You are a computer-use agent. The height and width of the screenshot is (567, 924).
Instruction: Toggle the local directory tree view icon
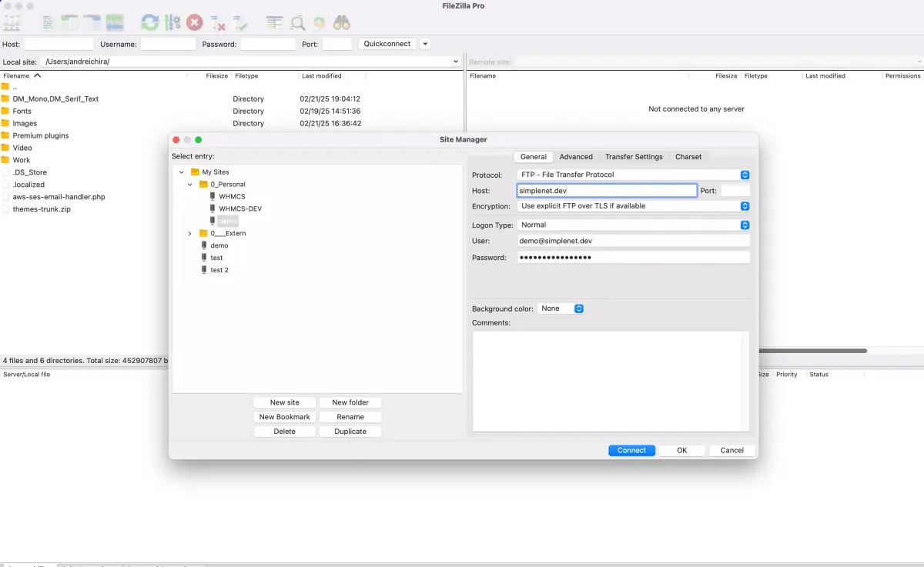coord(69,22)
